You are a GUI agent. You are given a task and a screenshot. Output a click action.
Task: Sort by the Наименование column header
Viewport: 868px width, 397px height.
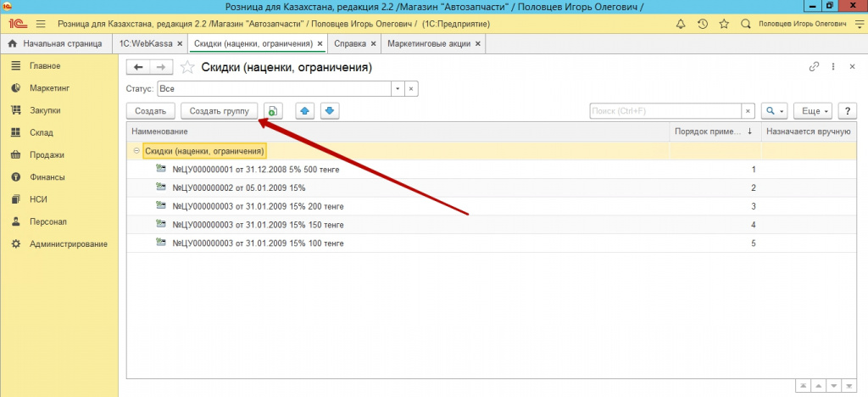click(398, 131)
